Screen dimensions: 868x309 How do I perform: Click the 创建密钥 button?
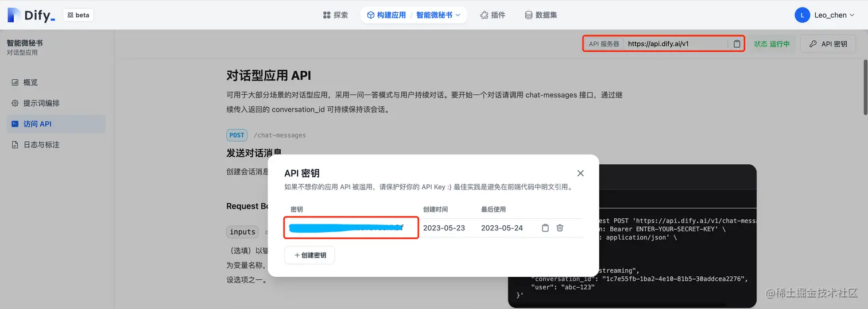[x=309, y=255]
